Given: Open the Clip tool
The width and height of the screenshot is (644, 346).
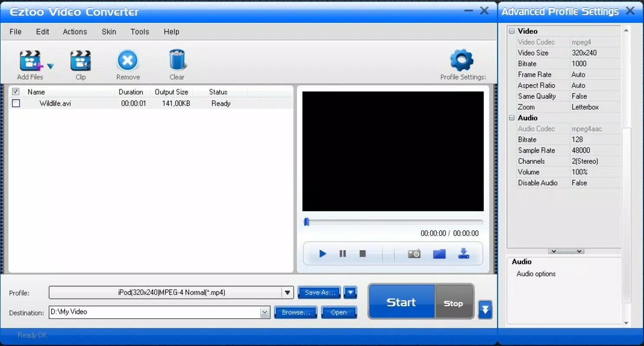Looking at the screenshot, I should (x=81, y=61).
